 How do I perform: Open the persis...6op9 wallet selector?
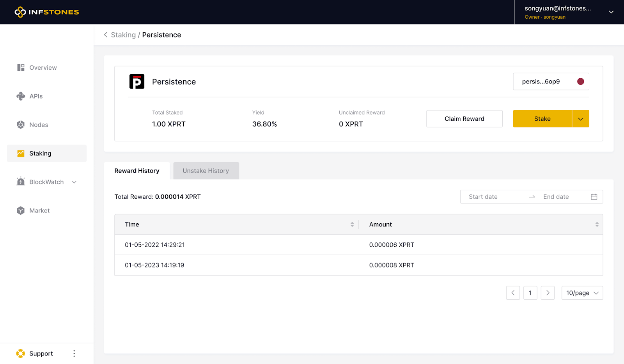tap(551, 81)
